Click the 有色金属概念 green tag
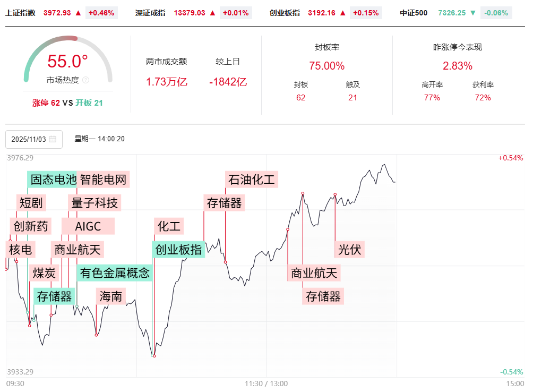 click(115, 273)
